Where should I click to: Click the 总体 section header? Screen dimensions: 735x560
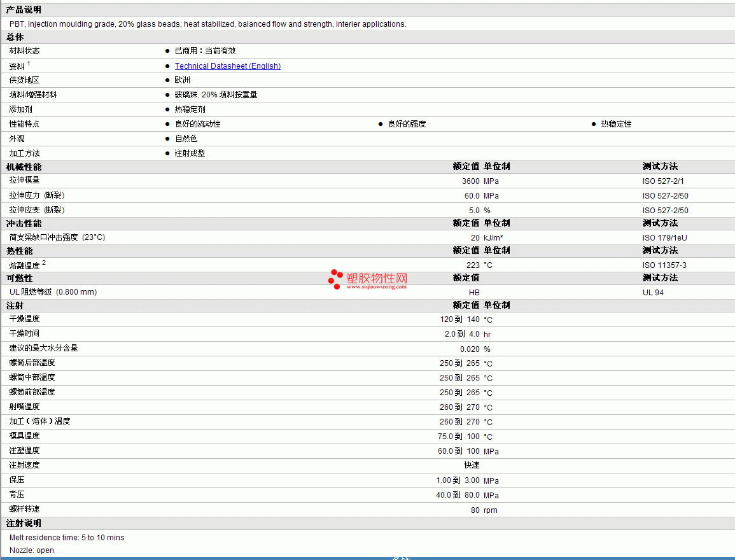(15, 37)
